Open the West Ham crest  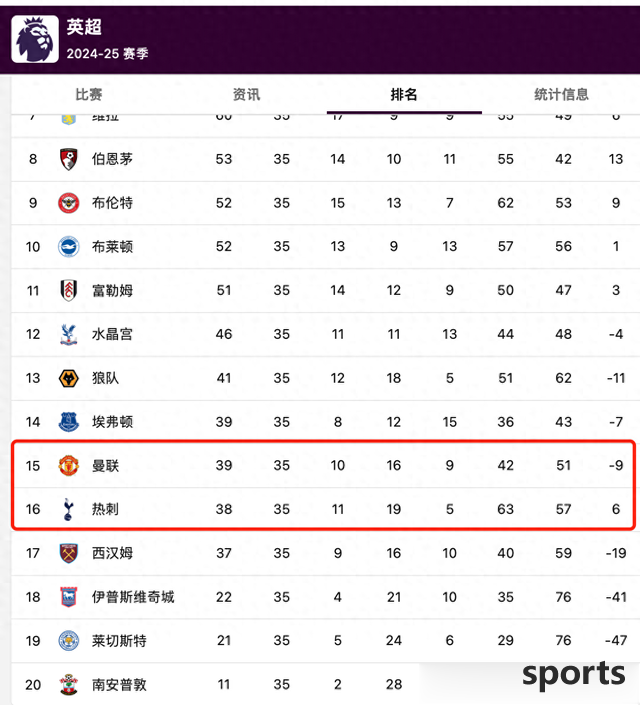69,553
